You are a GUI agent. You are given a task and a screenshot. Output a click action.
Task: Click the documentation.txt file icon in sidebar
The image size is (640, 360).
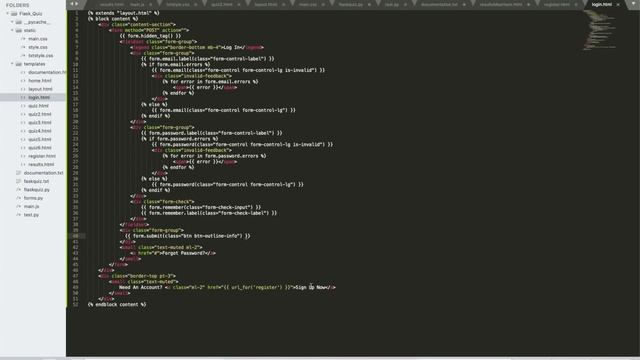click(x=18, y=173)
